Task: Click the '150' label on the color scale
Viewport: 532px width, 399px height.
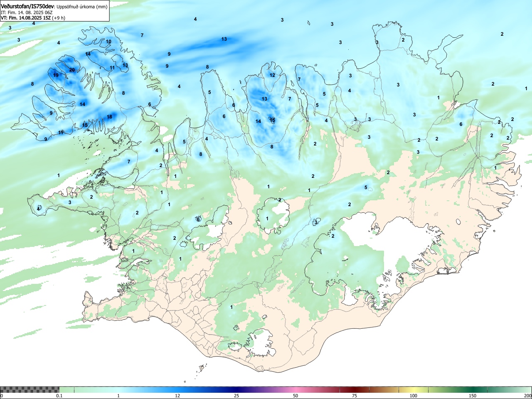Action: pyautogui.click(x=473, y=396)
